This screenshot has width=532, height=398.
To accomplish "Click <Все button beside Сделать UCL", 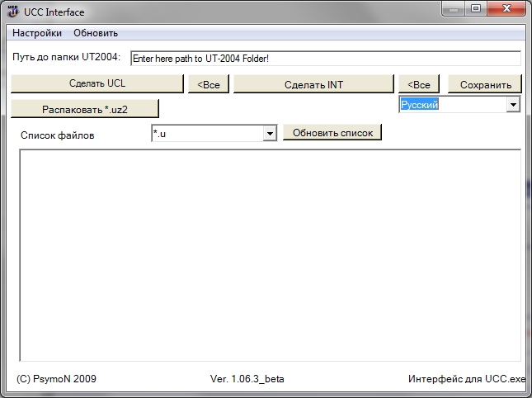I will pyautogui.click(x=209, y=84).
